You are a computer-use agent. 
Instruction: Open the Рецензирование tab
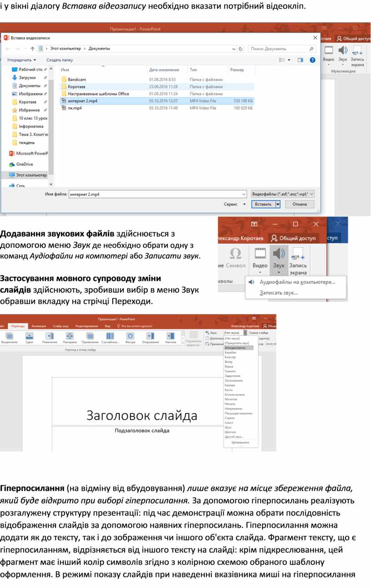pos(86,326)
